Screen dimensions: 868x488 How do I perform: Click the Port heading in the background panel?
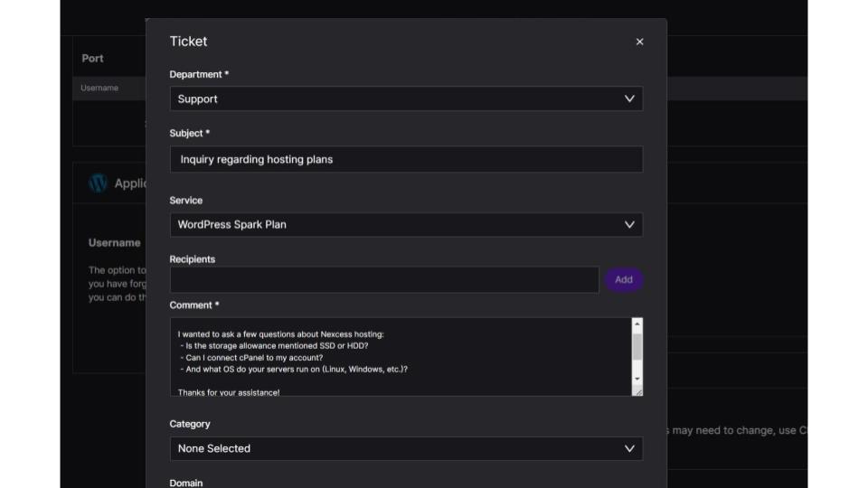click(x=93, y=59)
